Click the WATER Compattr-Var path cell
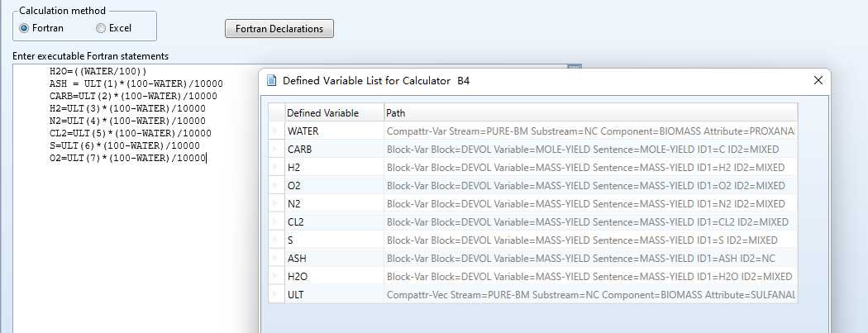868x333 pixels. [590, 131]
